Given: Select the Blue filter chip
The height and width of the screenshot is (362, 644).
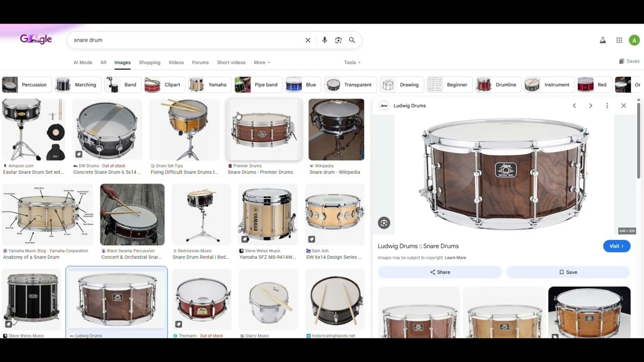Looking at the screenshot, I should point(302,84).
